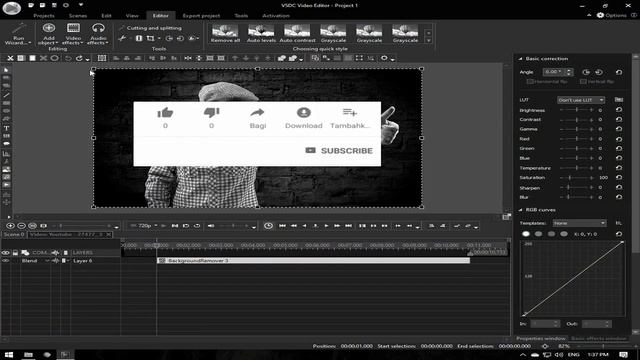Click the play button in playback bar
640x360 pixels.
coord(326,226)
